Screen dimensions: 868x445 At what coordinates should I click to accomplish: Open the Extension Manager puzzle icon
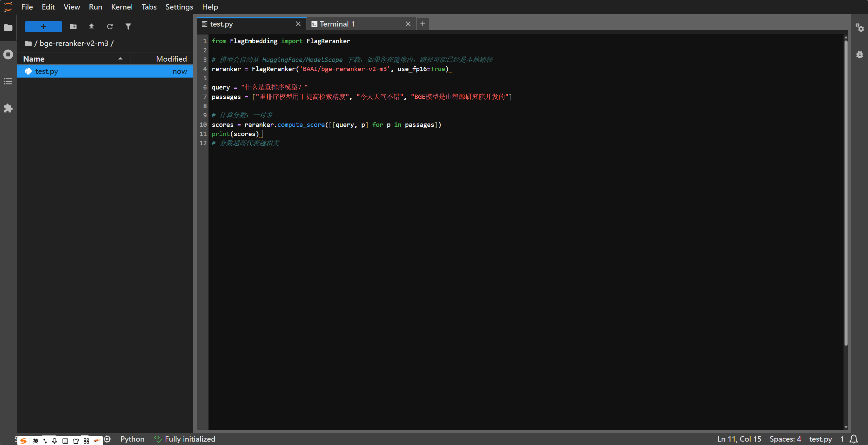pyautogui.click(x=8, y=108)
